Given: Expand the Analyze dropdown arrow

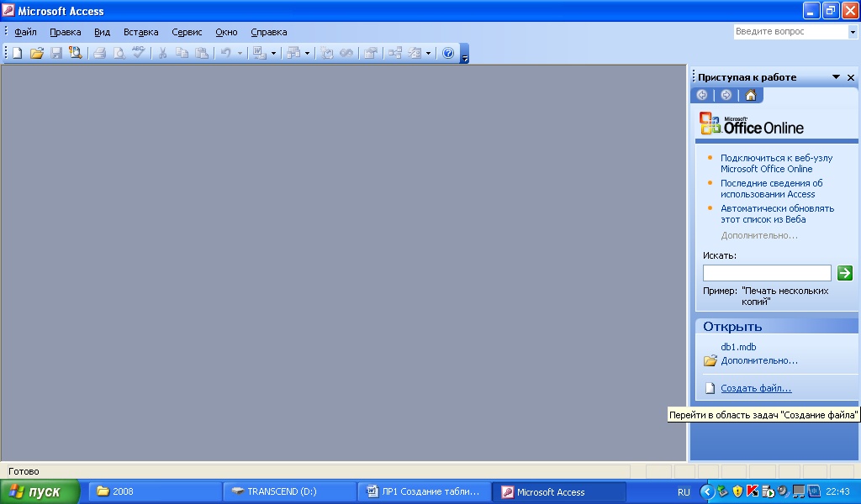Looking at the screenshot, I should pos(307,53).
